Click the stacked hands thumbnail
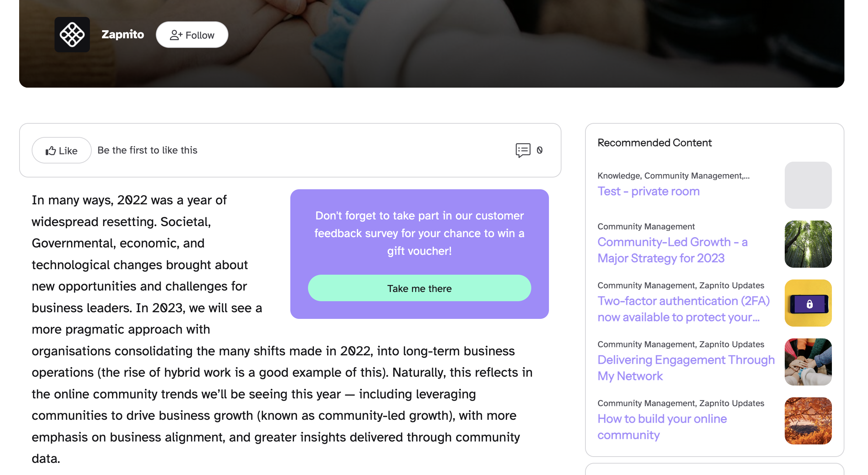 [x=808, y=362]
